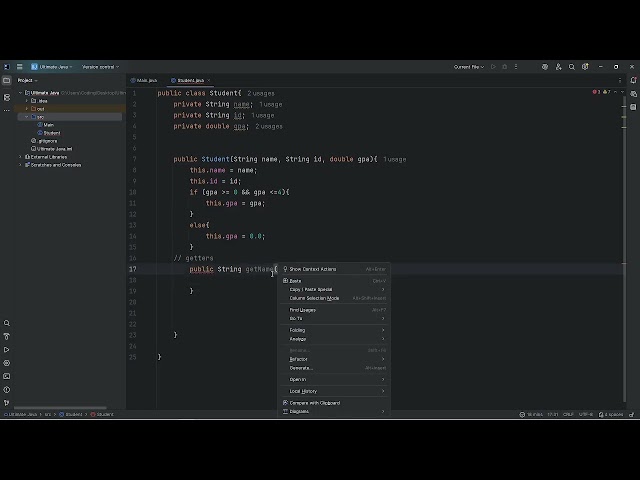Expand External Libraries node
Screen dimensions: 640x480
coord(20,157)
